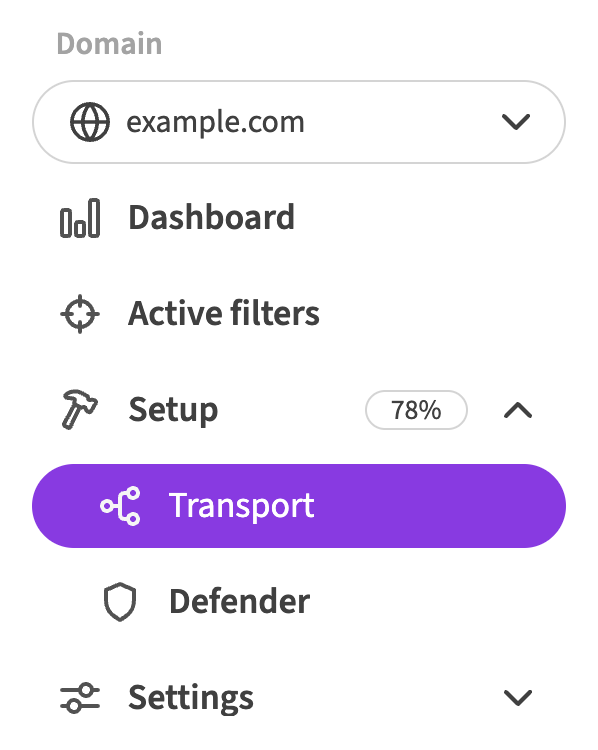Click the Settings sliders icon
This screenshot has height=750, width=598.
point(80,698)
